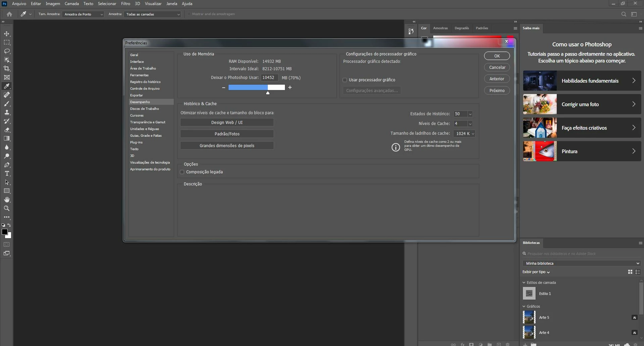Select the Blur tool

(7, 147)
